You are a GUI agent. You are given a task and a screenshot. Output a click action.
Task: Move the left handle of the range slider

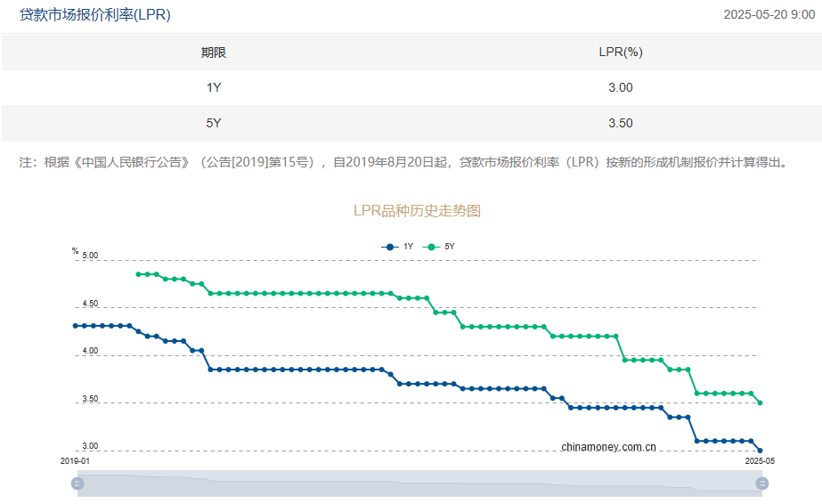click(77, 483)
